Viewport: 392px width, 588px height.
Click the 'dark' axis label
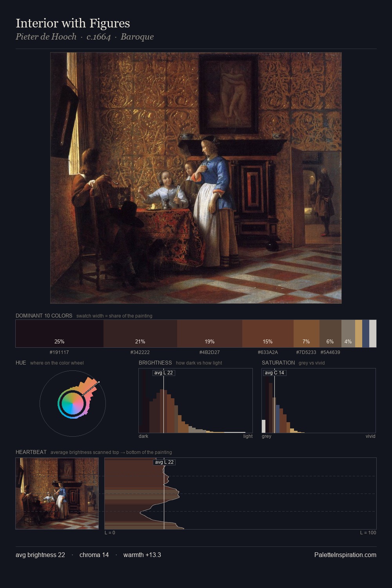(x=143, y=436)
